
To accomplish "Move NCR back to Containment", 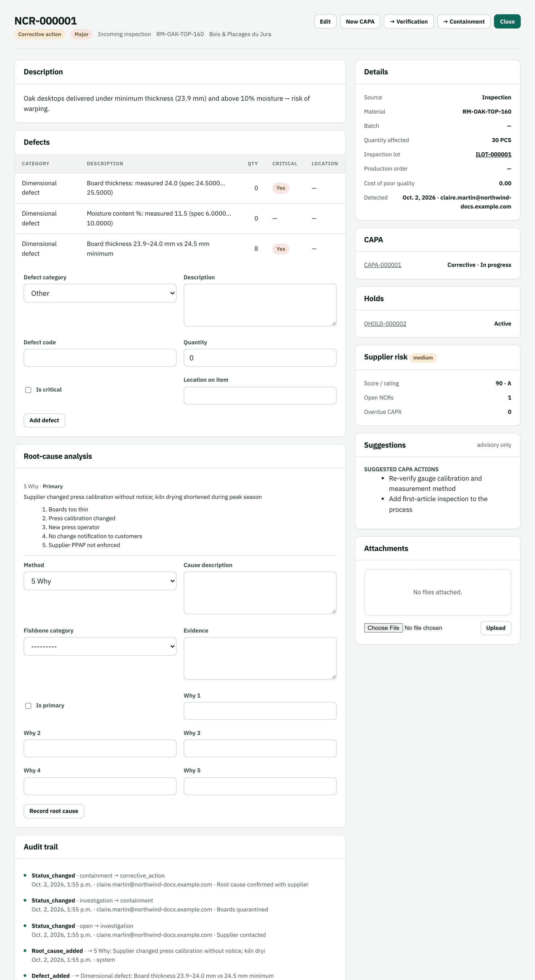I will coord(463,22).
